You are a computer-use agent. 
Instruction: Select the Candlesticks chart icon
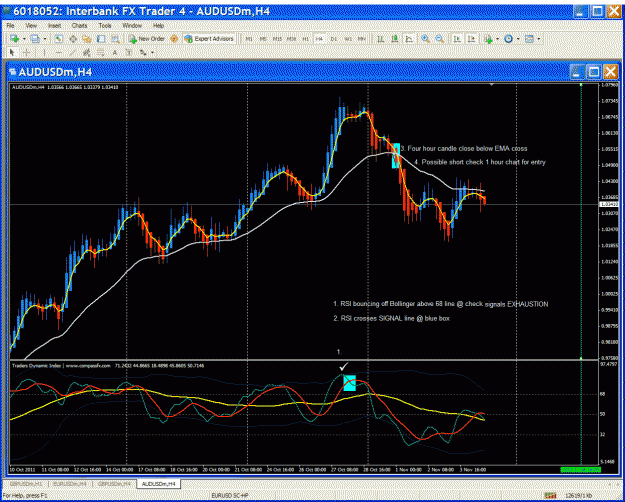click(395, 39)
